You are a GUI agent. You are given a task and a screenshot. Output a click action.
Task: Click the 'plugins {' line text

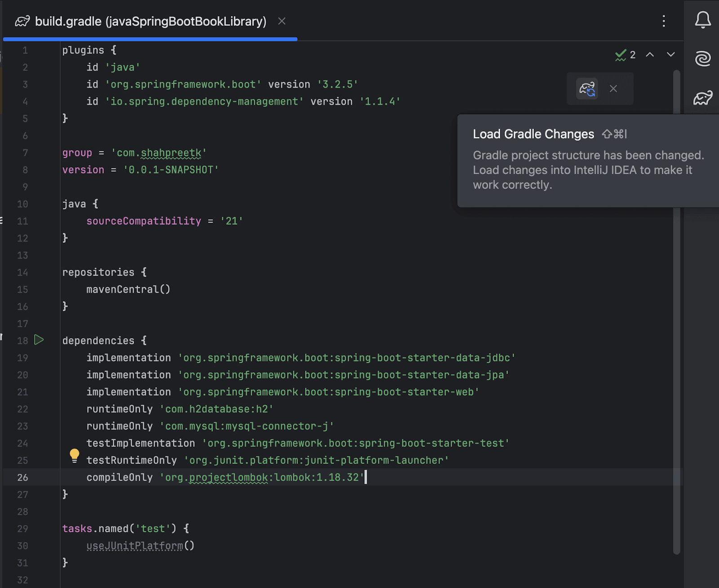89,50
